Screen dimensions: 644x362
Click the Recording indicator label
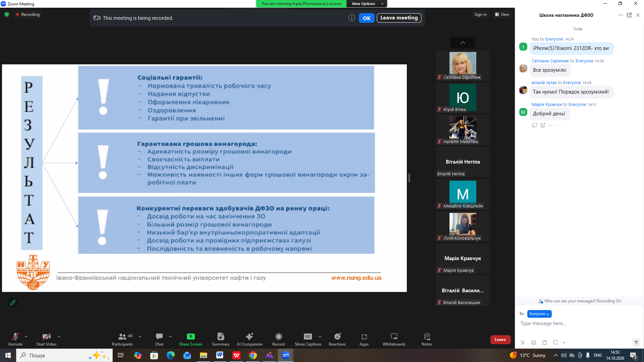pos(28,14)
